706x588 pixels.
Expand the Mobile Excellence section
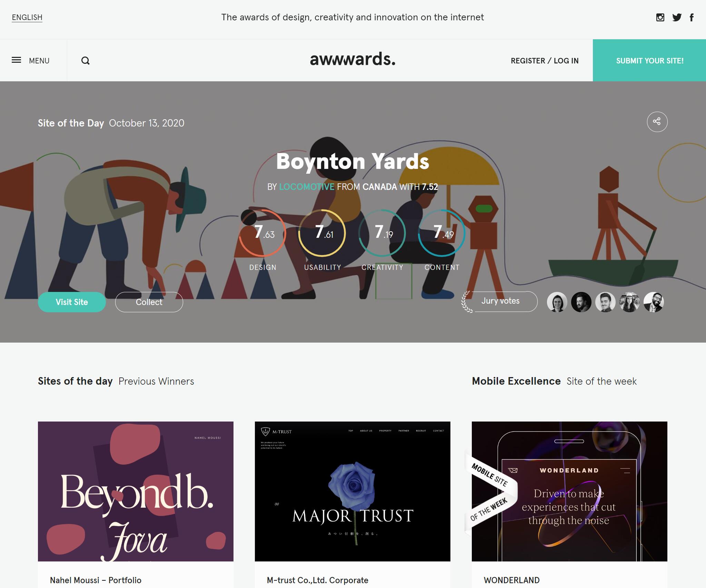pos(516,381)
